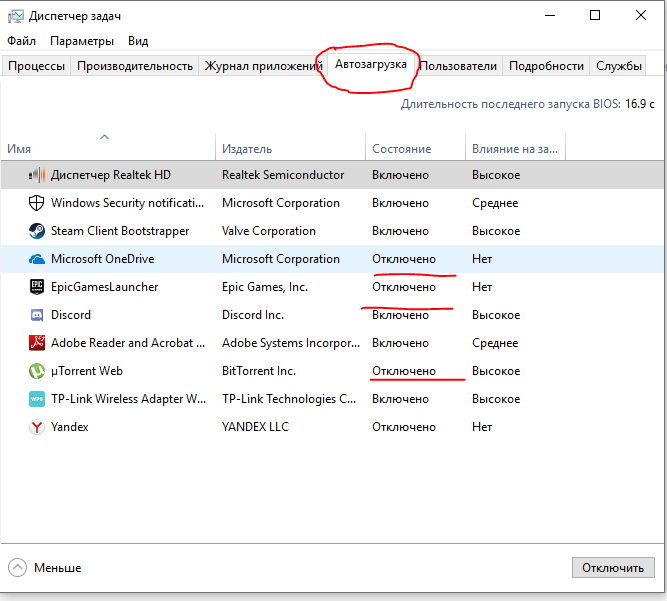Switch to the Службы tab
667x601 pixels.
(x=619, y=66)
